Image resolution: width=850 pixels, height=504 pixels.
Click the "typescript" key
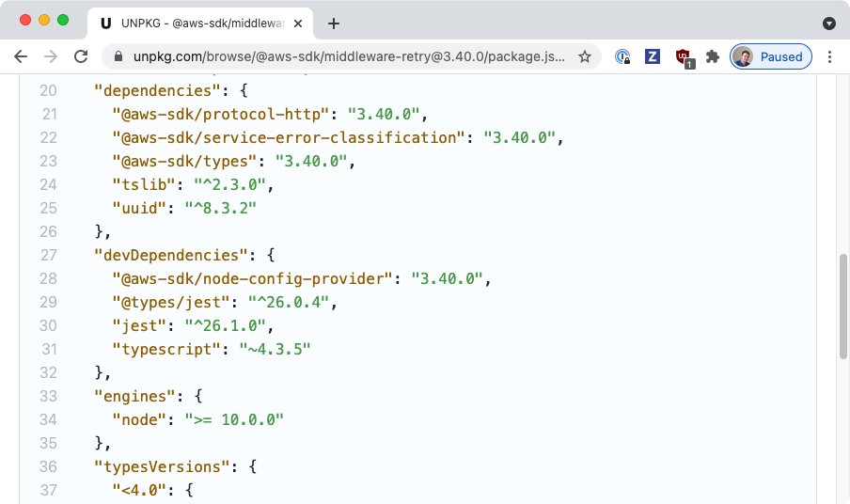(x=166, y=349)
